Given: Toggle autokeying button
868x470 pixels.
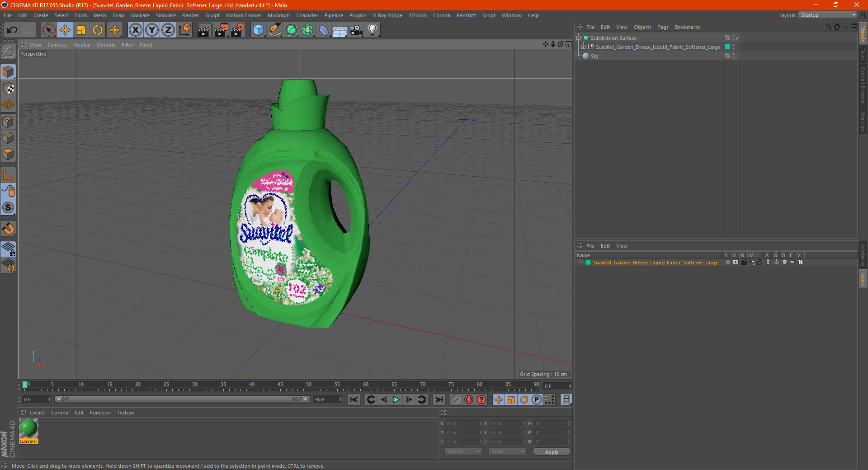Looking at the screenshot, I should (469, 399).
